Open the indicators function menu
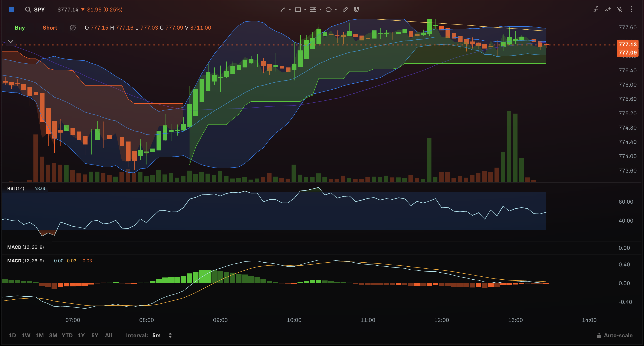 (x=596, y=10)
